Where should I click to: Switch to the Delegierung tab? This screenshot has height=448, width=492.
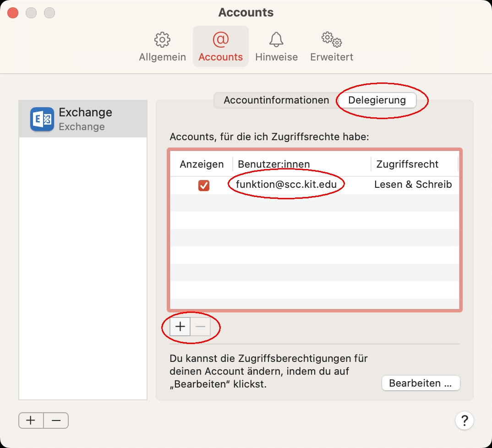[x=377, y=100]
